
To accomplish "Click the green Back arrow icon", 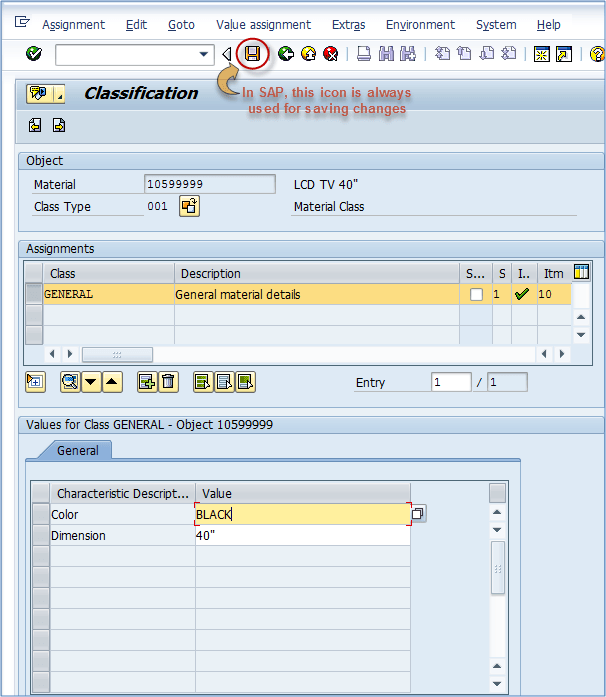I will click(x=286, y=54).
